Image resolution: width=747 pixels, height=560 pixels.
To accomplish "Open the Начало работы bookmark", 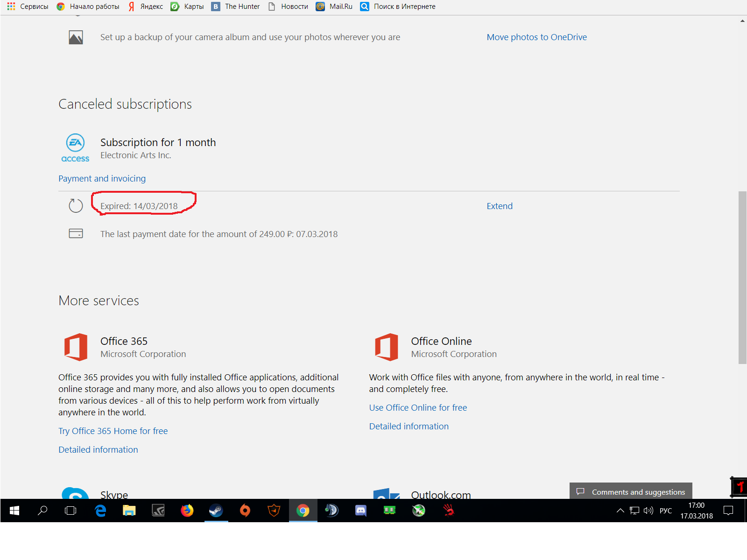I will pyautogui.click(x=88, y=7).
